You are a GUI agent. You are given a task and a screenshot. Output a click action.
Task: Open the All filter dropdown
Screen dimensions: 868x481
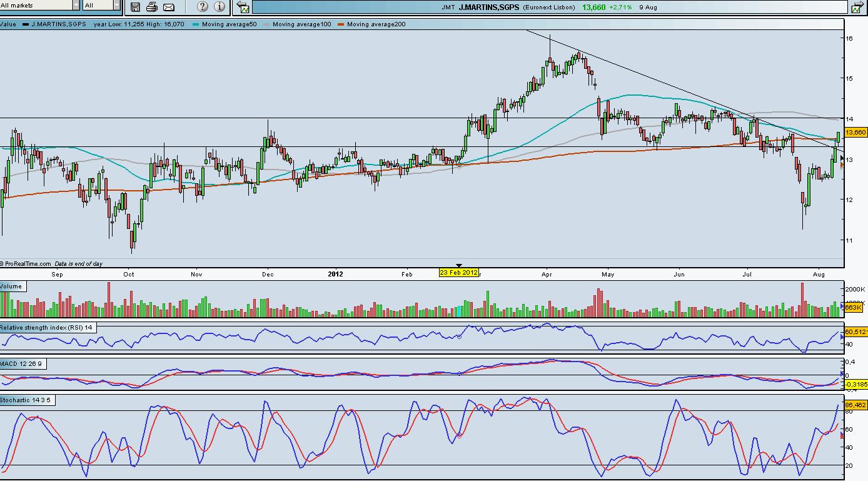[x=101, y=5]
